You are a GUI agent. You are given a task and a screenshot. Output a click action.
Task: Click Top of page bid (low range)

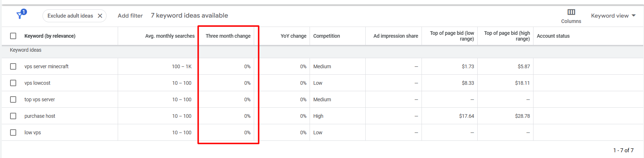[451, 36]
